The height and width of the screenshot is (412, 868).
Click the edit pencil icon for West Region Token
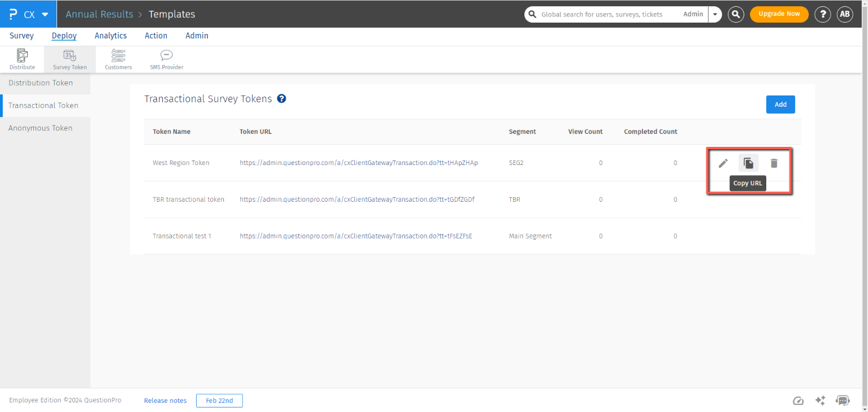coord(723,163)
